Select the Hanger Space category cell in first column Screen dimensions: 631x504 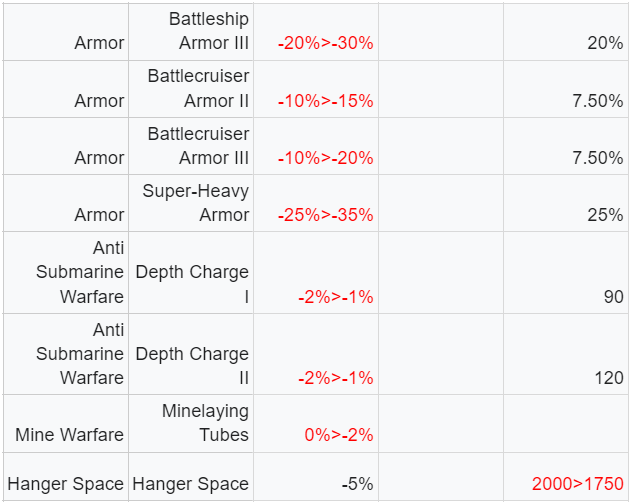click(66, 477)
